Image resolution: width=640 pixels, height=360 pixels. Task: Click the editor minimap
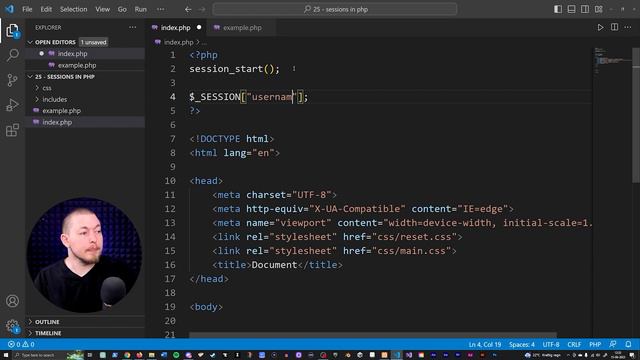[612, 61]
